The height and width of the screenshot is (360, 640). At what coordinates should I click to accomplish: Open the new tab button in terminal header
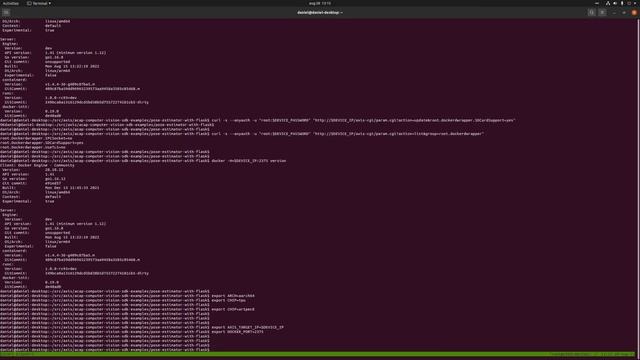coord(6,13)
